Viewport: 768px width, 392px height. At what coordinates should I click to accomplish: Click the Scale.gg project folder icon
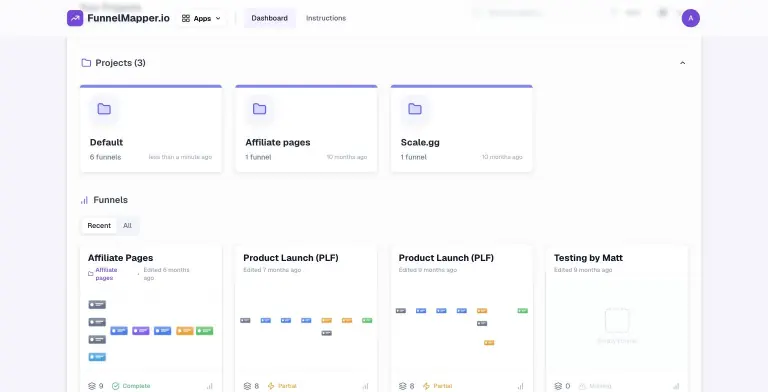coord(415,109)
